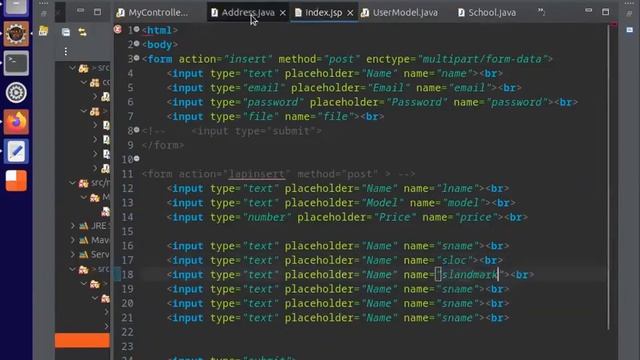Open the School.java tab

(486, 13)
